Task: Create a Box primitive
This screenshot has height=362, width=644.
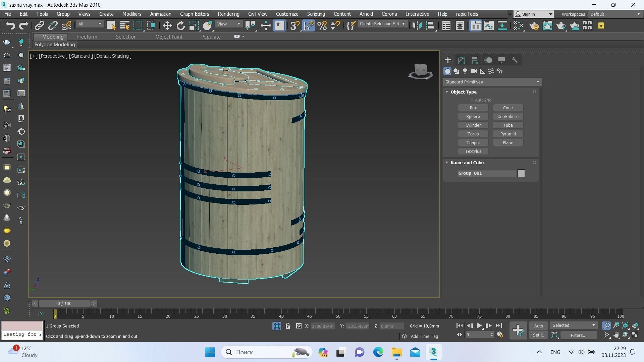Action: (x=473, y=108)
